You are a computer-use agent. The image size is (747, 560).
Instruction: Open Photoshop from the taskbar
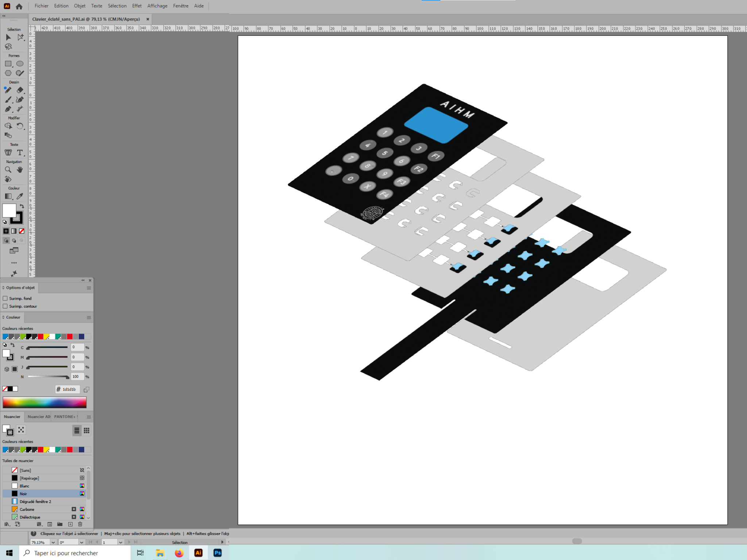217,553
